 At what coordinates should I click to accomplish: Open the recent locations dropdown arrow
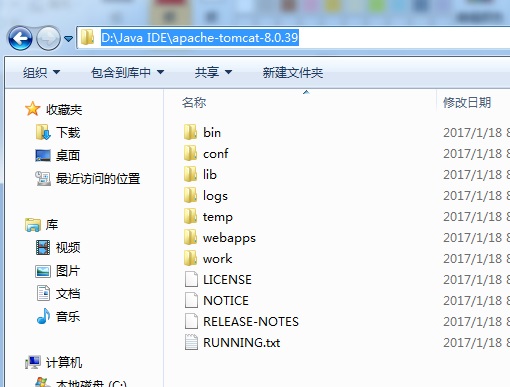coord(68,39)
